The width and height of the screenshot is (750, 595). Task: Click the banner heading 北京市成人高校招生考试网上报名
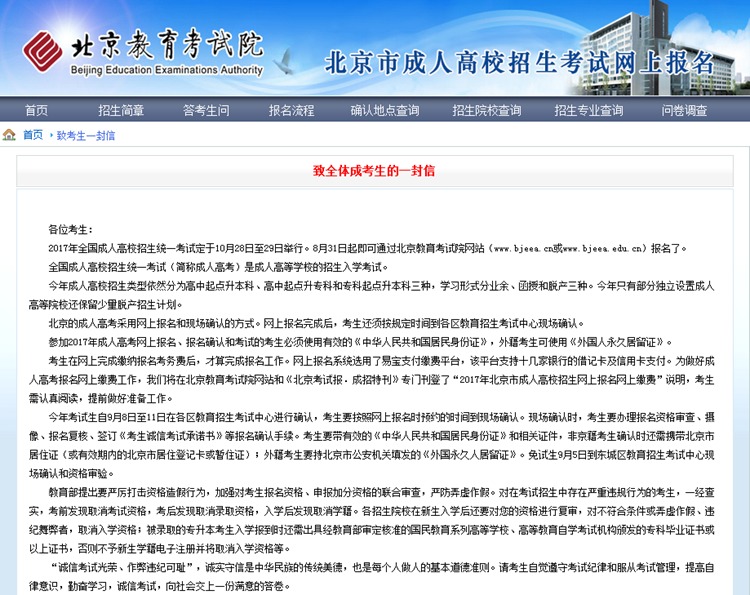coord(520,61)
